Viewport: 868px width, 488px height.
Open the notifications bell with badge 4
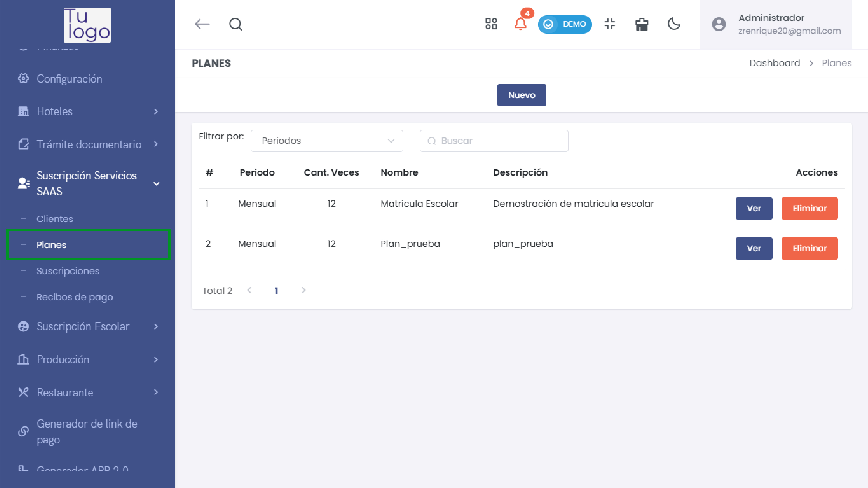(520, 24)
